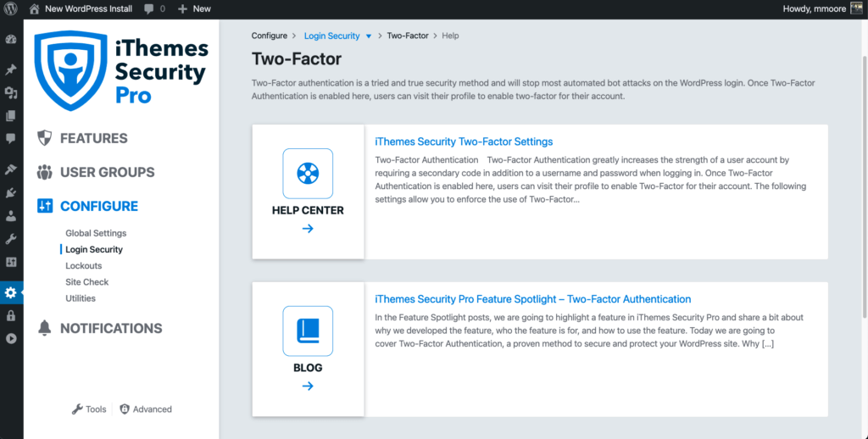
Task: Expand the Login Security breadcrumb dropdown
Action: pos(368,36)
